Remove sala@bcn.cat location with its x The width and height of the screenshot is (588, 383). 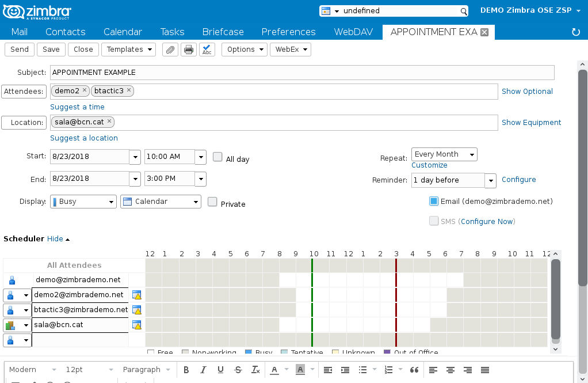pos(109,122)
